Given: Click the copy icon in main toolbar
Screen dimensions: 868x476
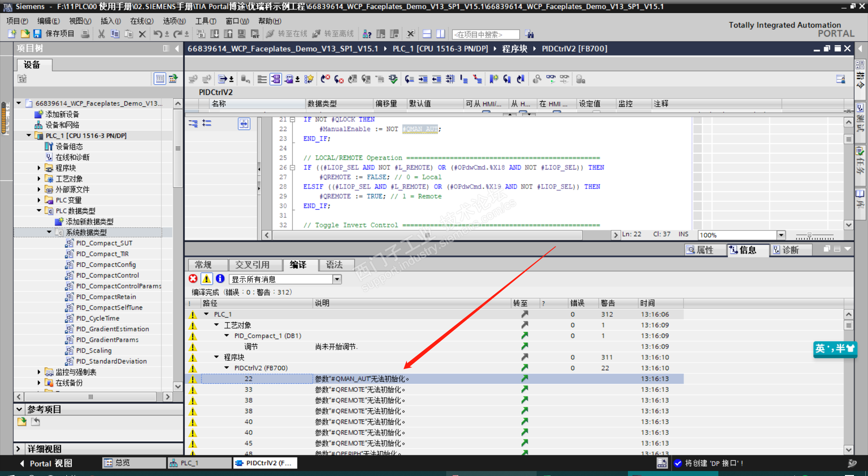Looking at the screenshot, I should (115, 34).
